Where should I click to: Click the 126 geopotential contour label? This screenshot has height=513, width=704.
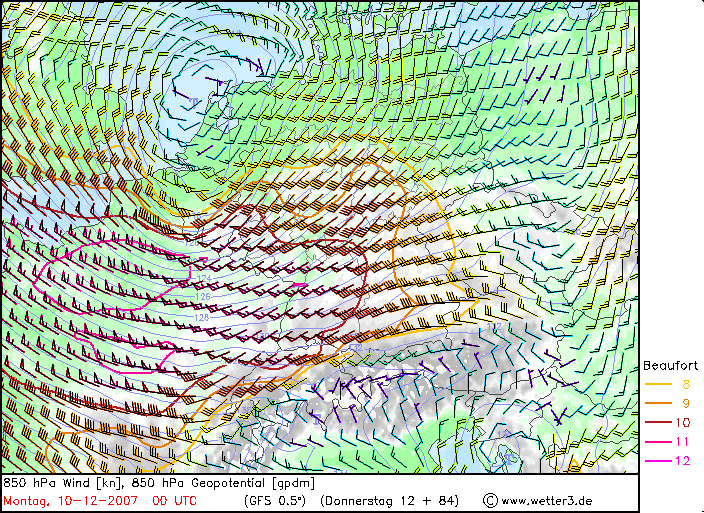pyautogui.click(x=203, y=297)
